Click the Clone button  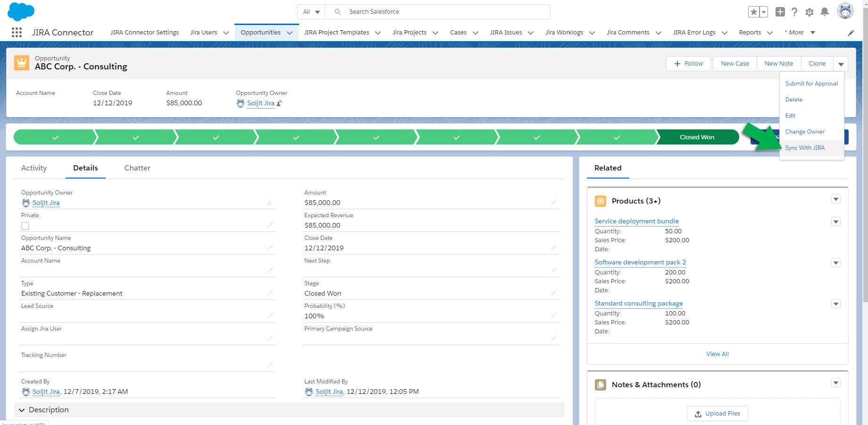coord(817,64)
